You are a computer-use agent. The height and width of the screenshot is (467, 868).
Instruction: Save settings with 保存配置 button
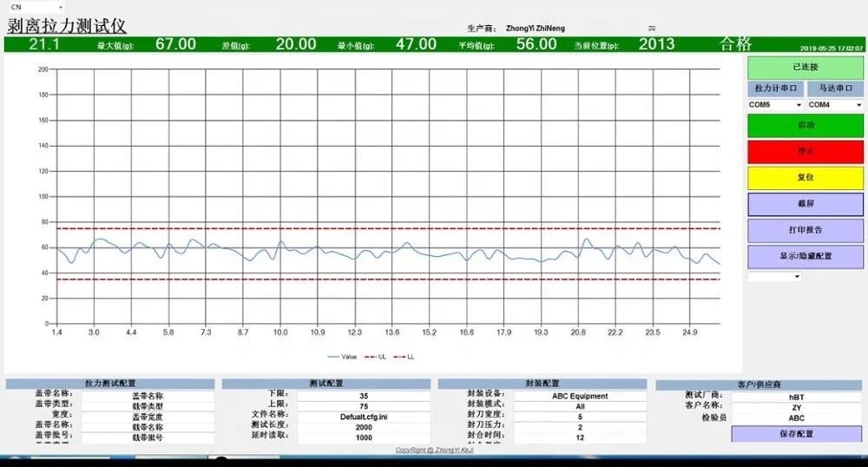click(x=797, y=433)
